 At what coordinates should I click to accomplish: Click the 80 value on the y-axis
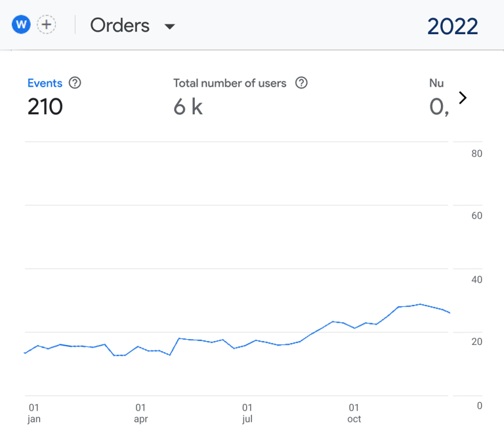click(477, 154)
